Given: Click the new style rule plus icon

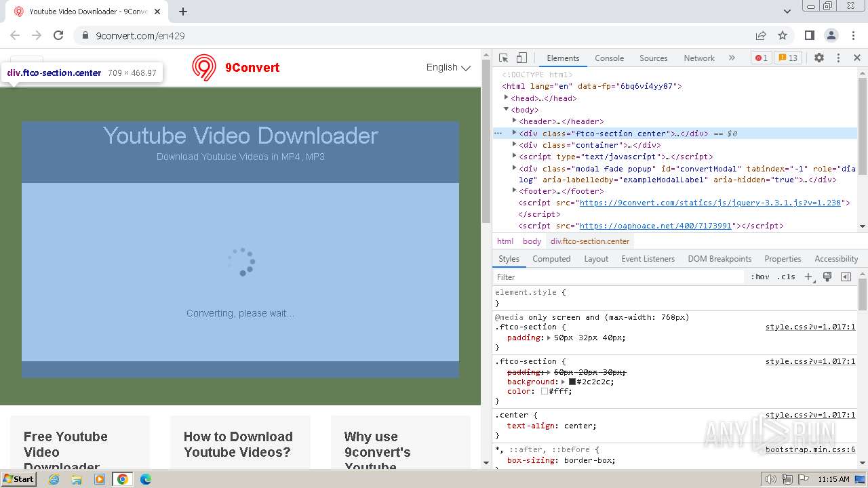Looking at the screenshot, I should click(x=808, y=277).
